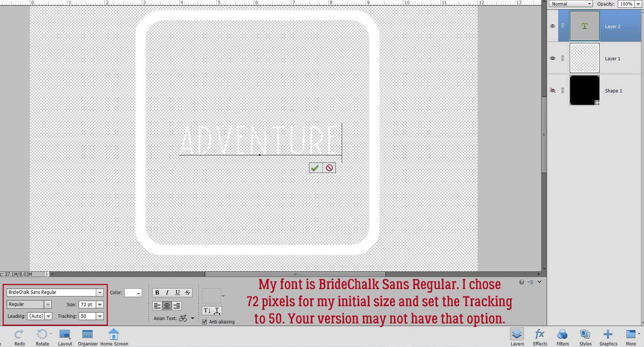Screen dimensions: 644x347
Task: Open the Graphics panel
Action: tap(608, 337)
